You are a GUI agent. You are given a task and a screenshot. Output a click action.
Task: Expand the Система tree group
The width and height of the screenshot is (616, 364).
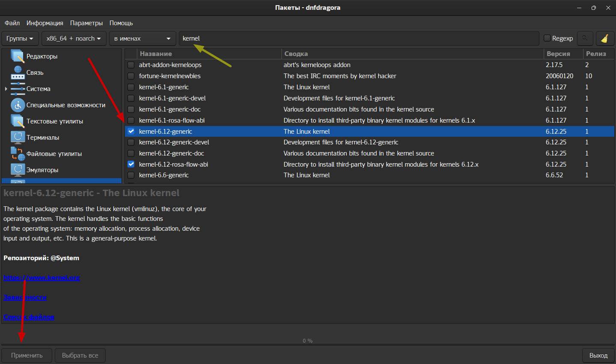pyautogui.click(x=6, y=89)
